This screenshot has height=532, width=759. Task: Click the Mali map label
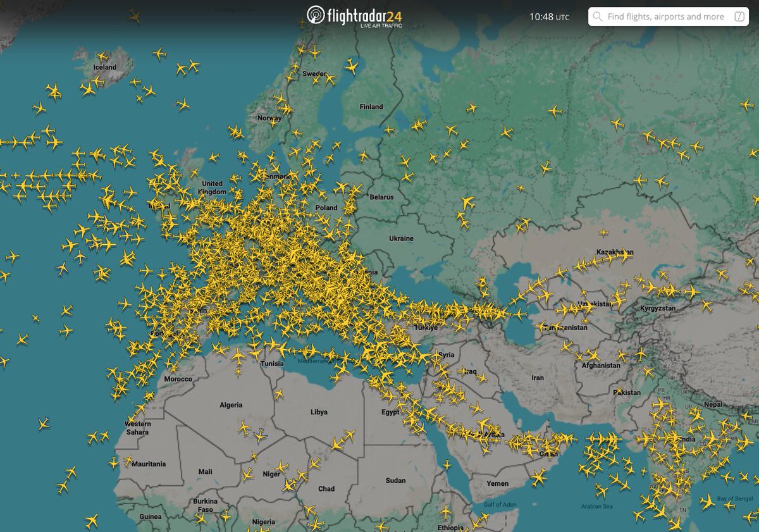206,471
